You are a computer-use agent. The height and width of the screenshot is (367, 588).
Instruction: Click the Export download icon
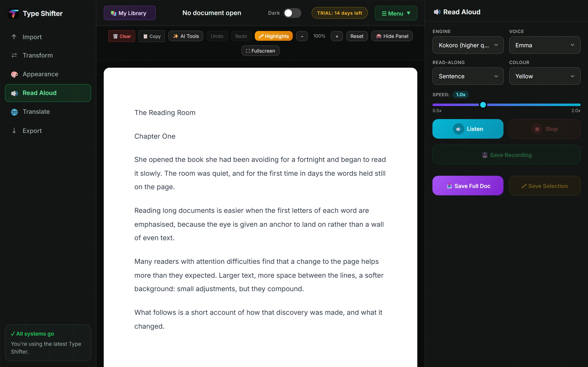coord(14,130)
